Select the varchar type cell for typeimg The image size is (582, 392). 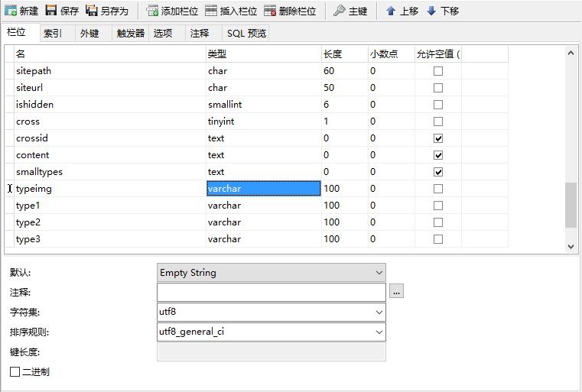pos(264,189)
